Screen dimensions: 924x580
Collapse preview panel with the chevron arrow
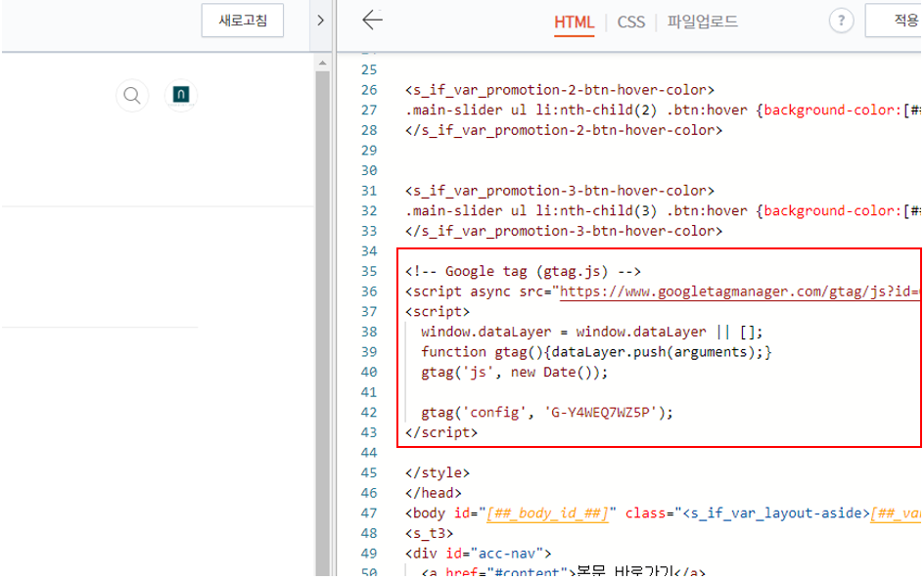click(321, 21)
